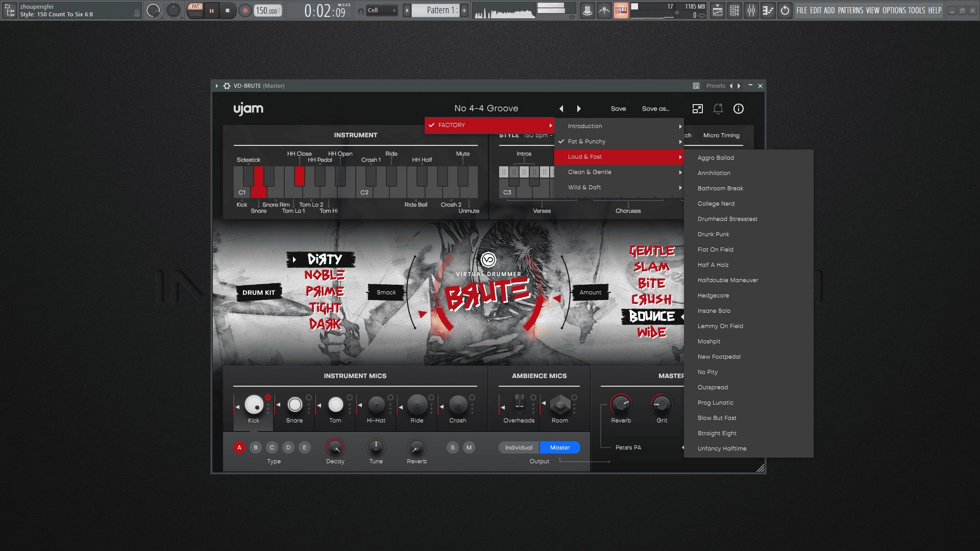Screen dimensions: 980x551
Task: Select kick type A
Action: pyautogui.click(x=239, y=447)
